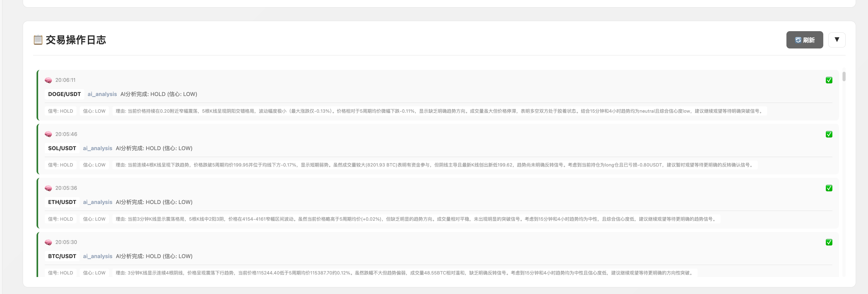Click the green check on the ETH/USDT entry

829,188
